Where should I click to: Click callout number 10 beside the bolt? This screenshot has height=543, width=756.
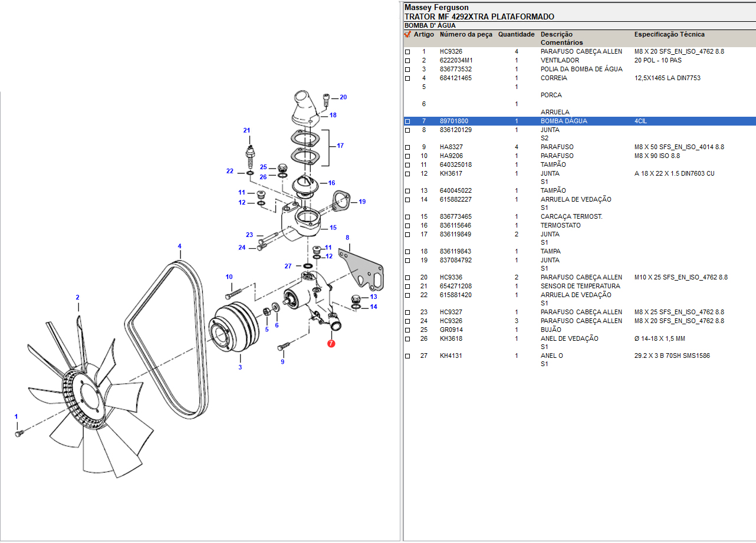(229, 277)
